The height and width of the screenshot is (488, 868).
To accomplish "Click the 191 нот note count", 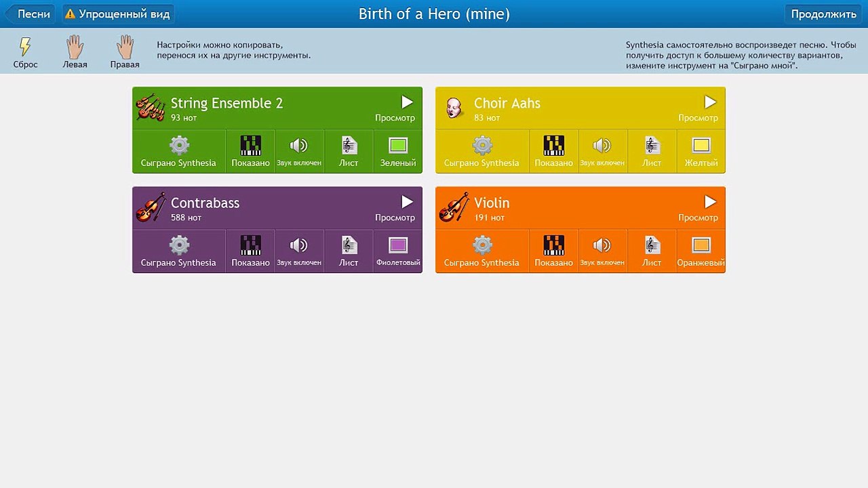I will click(489, 218).
